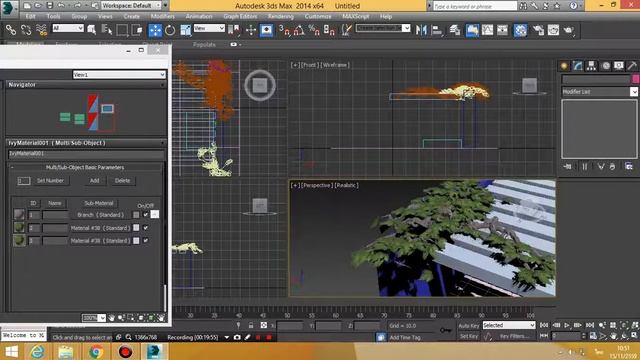Activate the Select and Move tool

click(x=155, y=30)
